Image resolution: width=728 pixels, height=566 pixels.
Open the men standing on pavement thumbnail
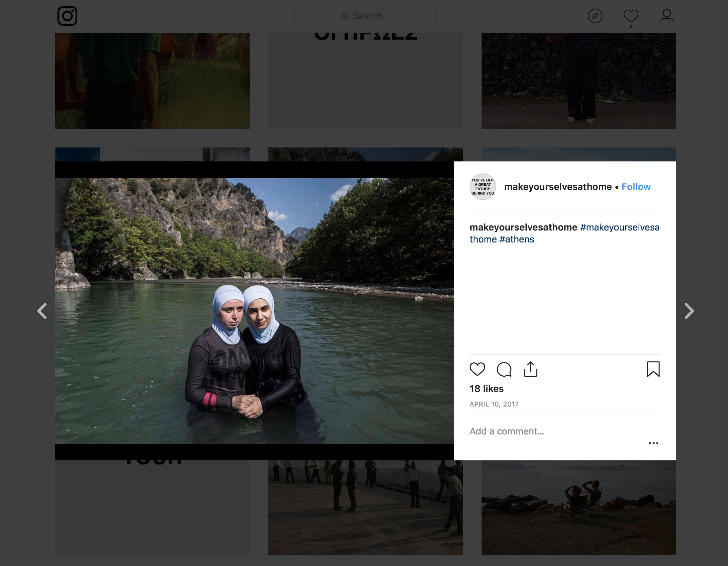(x=365, y=508)
